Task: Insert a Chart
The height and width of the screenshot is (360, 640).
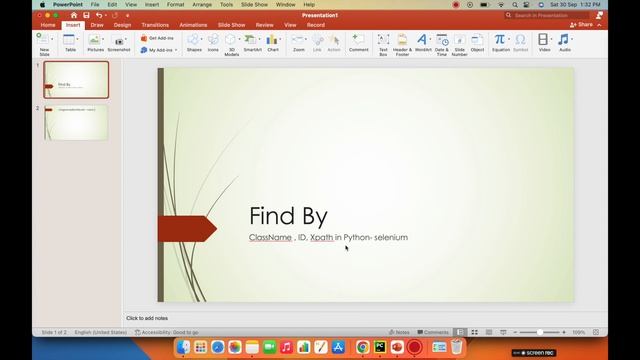Action: click(273, 43)
